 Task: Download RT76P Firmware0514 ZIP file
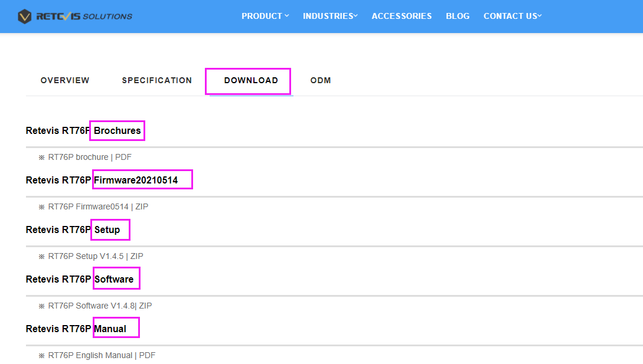[x=97, y=206]
